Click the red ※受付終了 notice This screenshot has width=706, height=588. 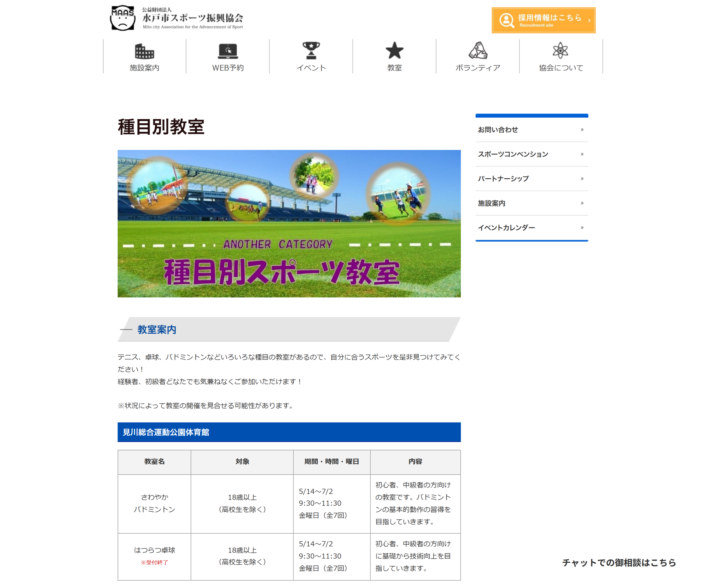[x=154, y=562]
